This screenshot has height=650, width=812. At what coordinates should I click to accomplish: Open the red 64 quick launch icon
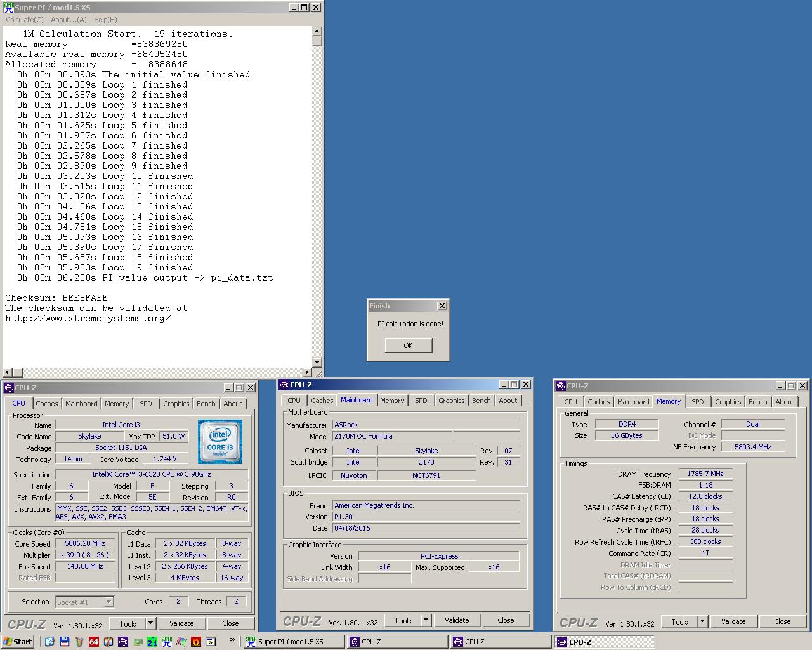(x=94, y=642)
